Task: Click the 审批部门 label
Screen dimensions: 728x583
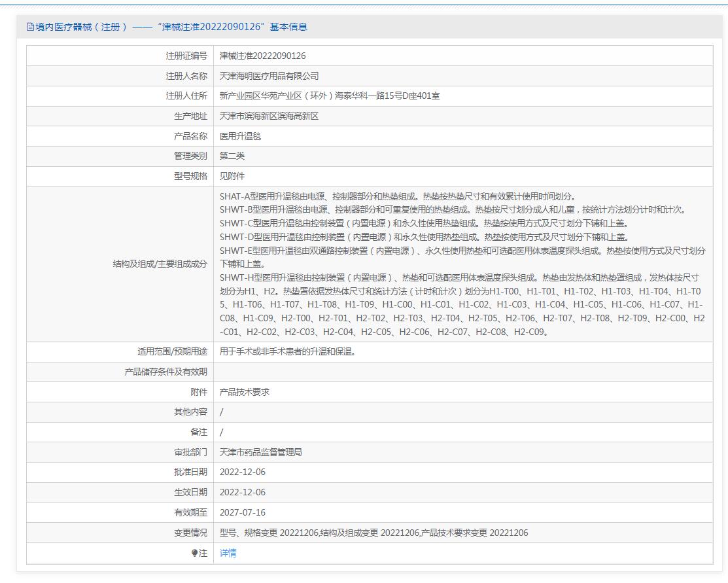Action: point(191,452)
